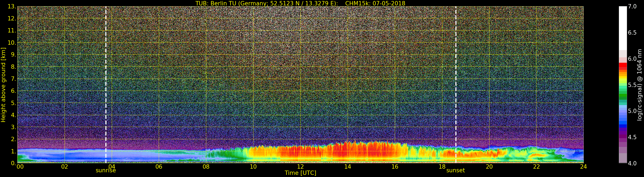Click the colorbar tick label '6.5'
644x177 pixels.
[x=632, y=33]
